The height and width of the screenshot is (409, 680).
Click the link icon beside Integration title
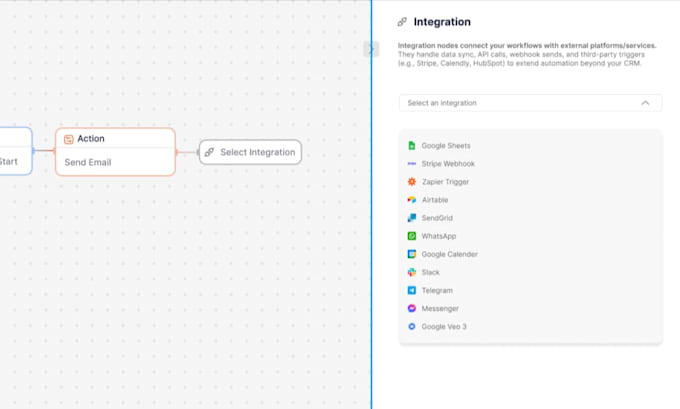402,22
